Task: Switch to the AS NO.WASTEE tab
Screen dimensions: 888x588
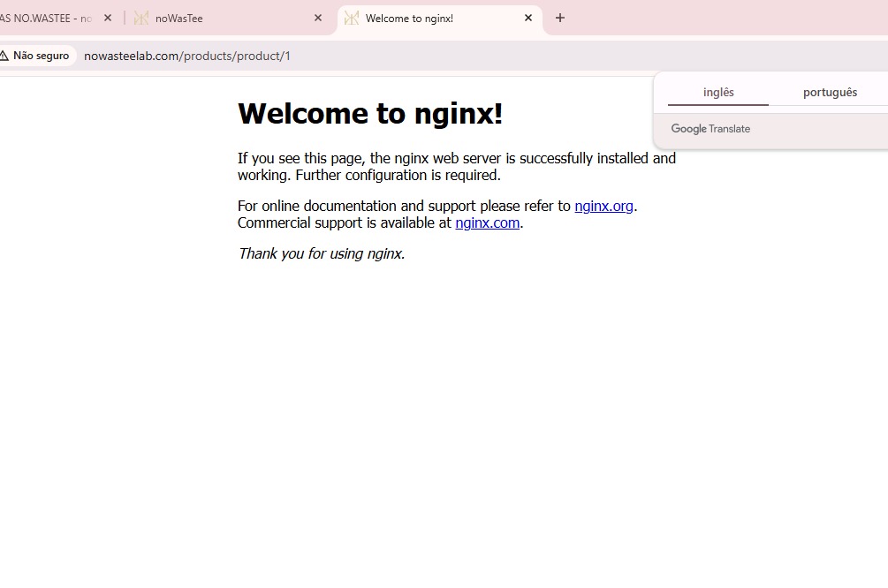Action: click(44, 18)
